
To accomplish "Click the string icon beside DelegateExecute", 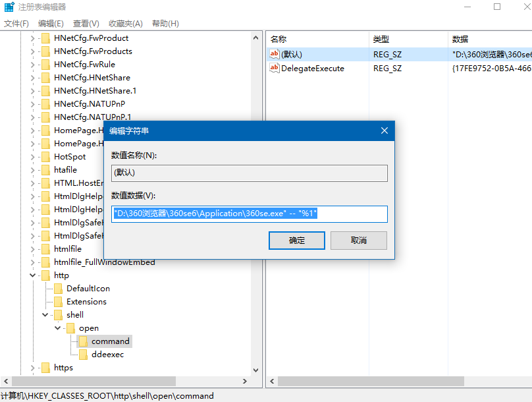I will tap(275, 68).
